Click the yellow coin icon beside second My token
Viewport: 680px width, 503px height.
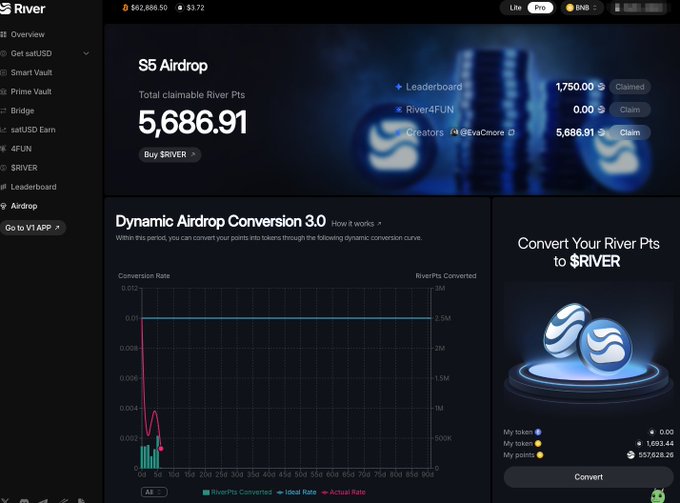[x=538, y=443]
